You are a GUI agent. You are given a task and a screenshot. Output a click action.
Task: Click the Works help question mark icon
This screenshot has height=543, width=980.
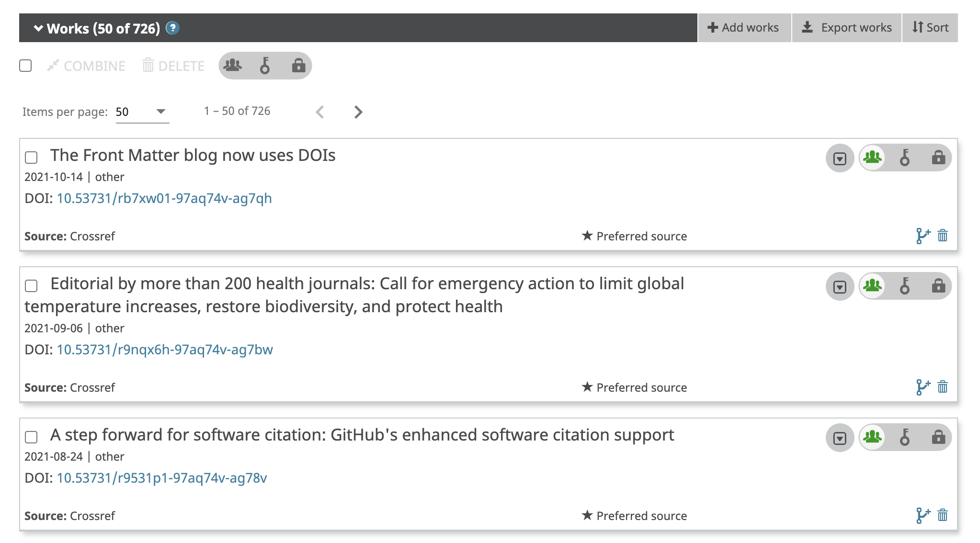[x=172, y=28]
